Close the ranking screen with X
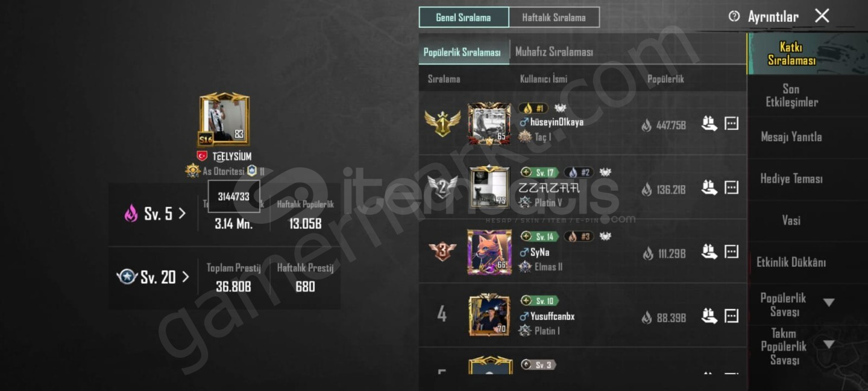 (x=822, y=16)
